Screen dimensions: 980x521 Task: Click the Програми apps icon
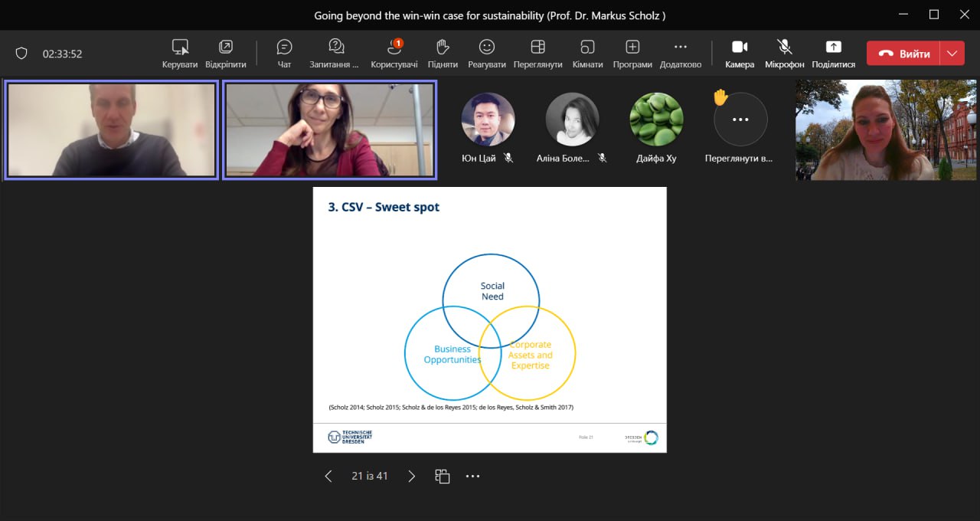point(632,53)
